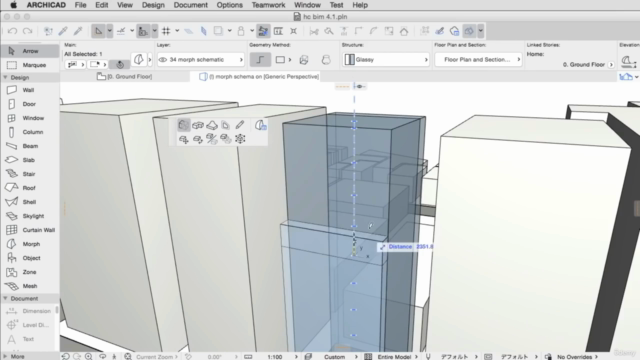Select the Text tool
This screenshot has height=360, width=640.
[29, 339]
